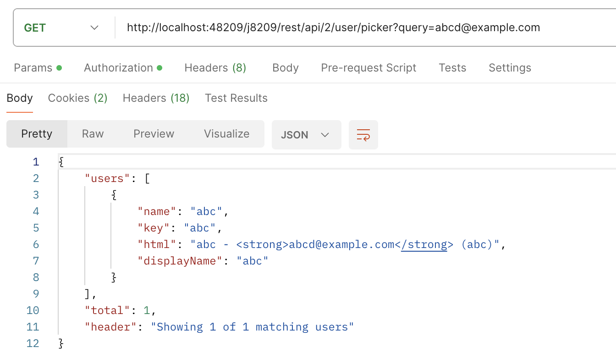Viewport: 616px width, 364px height.
Task: Click the request URL input field
Action: tap(332, 27)
